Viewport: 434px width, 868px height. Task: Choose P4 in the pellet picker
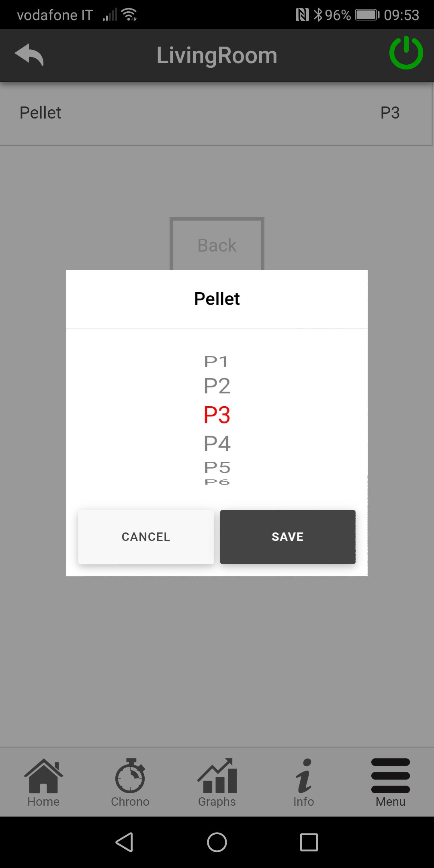(x=217, y=444)
